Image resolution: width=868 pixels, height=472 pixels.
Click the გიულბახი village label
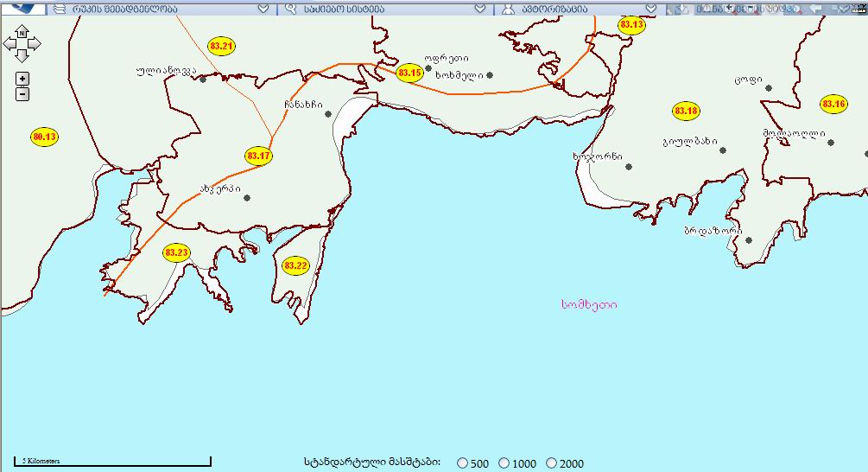pyautogui.click(x=690, y=142)
